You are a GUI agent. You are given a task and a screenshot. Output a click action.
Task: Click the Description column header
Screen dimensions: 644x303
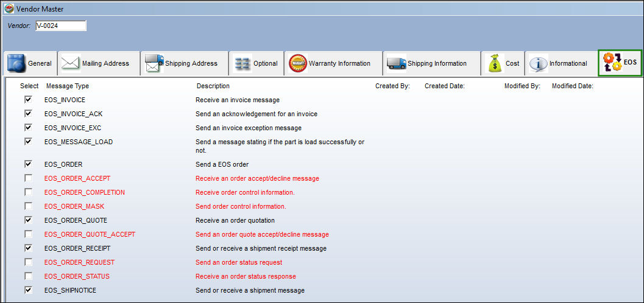(213, 86)
